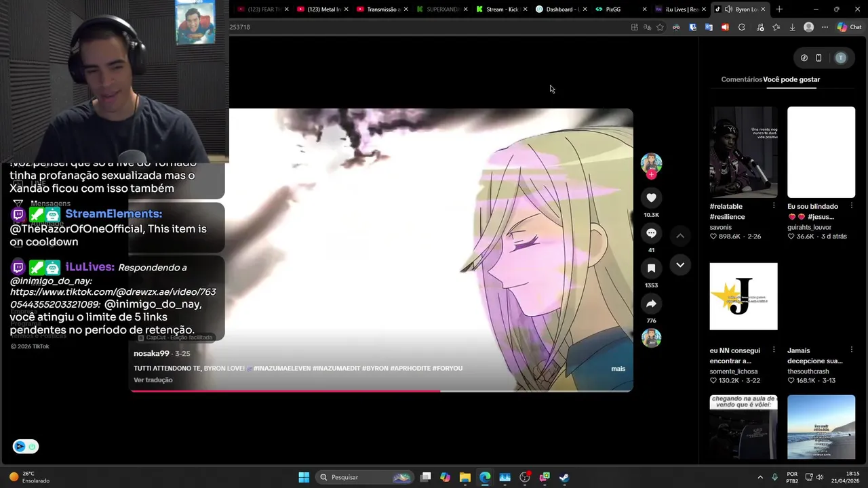
Task: Open the yellow star J video thumbnail
Action: (743, 296)
